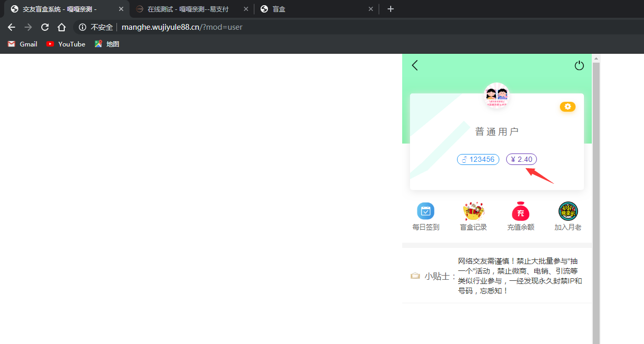644x344 pixels.
Task: Open the YouTube bookmark
Action: click(x=66, y=44)
